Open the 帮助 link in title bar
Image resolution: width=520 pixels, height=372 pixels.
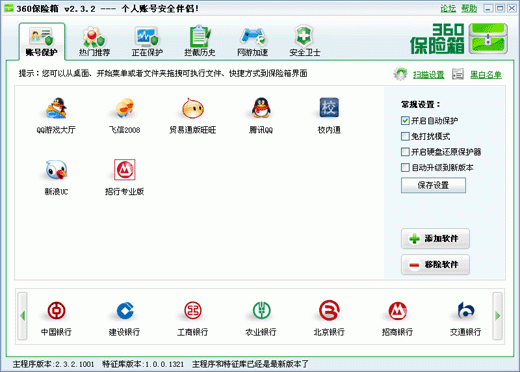point(469,8)
